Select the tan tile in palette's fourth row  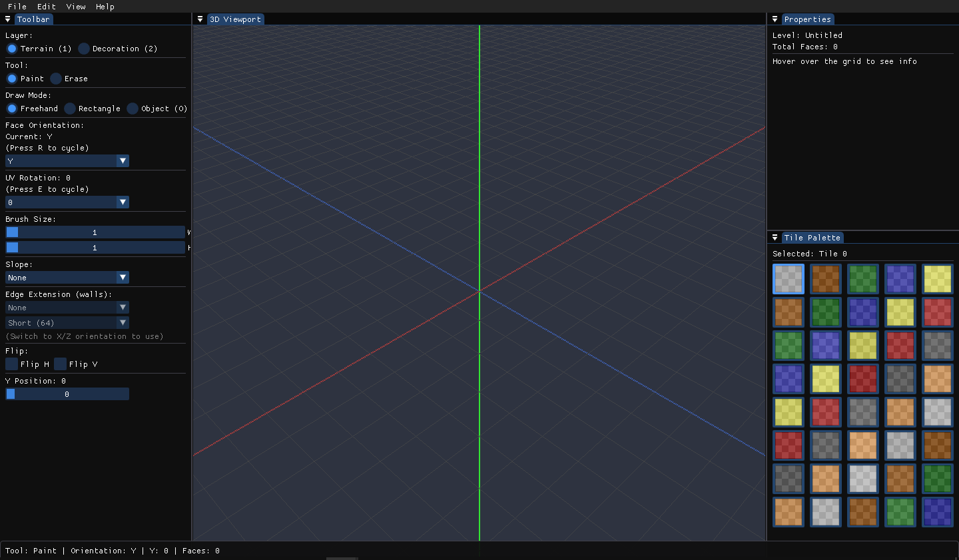(938, 379)
